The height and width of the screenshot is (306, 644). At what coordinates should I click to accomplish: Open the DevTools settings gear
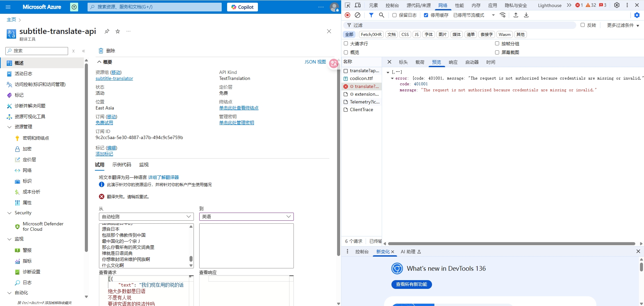point(617,5)
